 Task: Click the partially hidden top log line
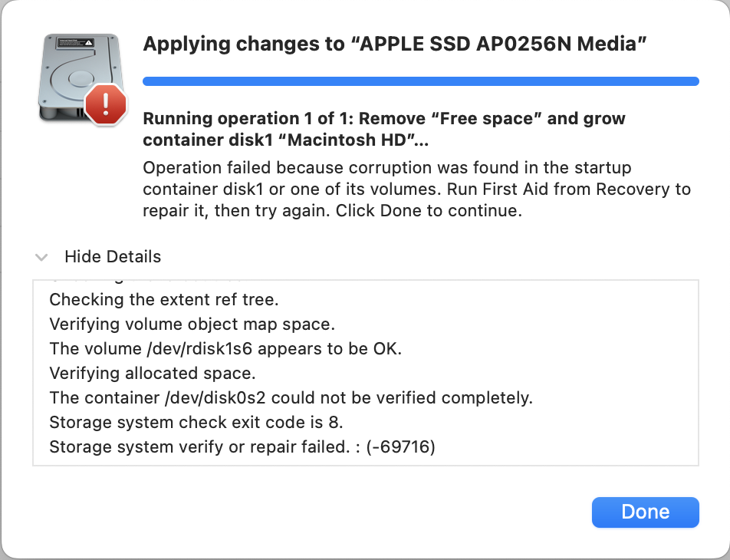click(146, 282)
